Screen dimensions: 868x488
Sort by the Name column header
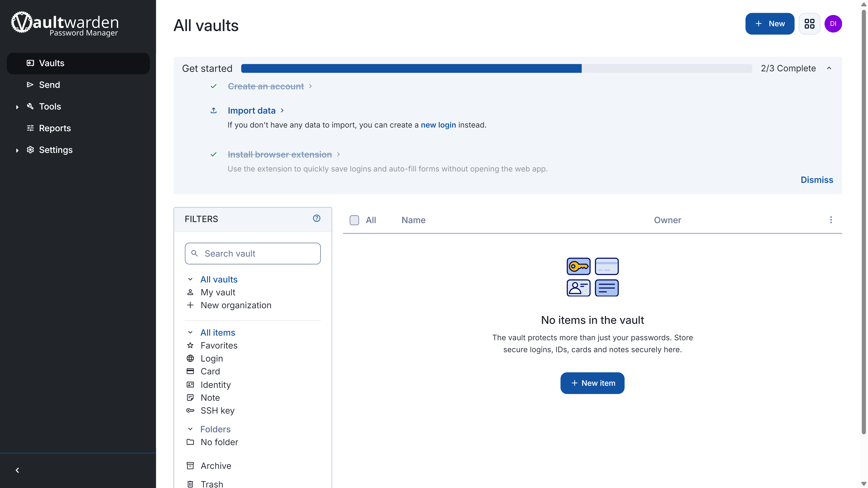tap(413, 220)
